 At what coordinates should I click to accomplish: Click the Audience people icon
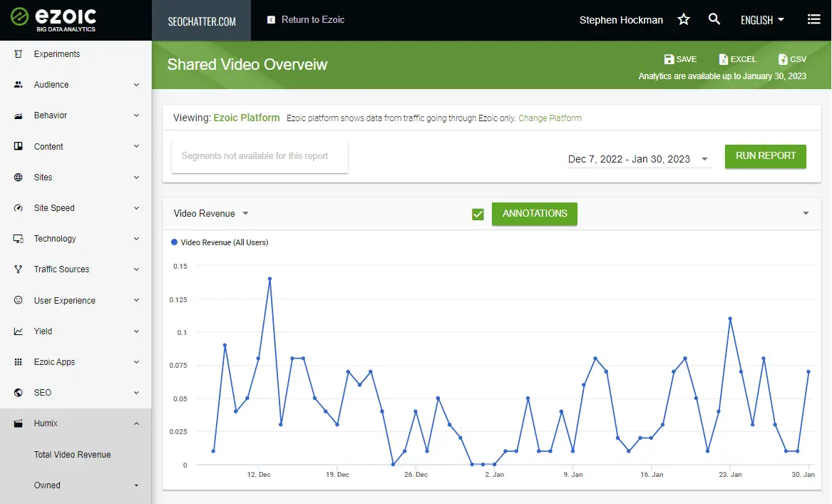point(18,85)
